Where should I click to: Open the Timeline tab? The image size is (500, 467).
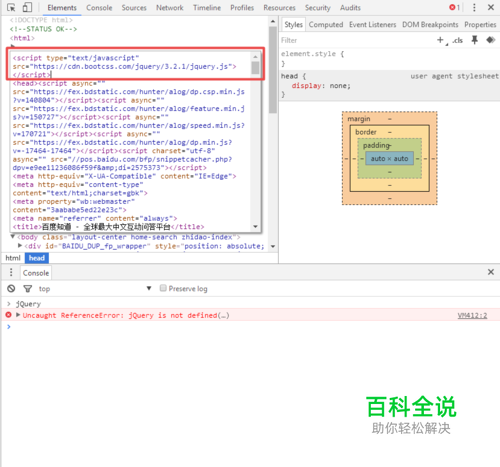click(x=207, y=8)
